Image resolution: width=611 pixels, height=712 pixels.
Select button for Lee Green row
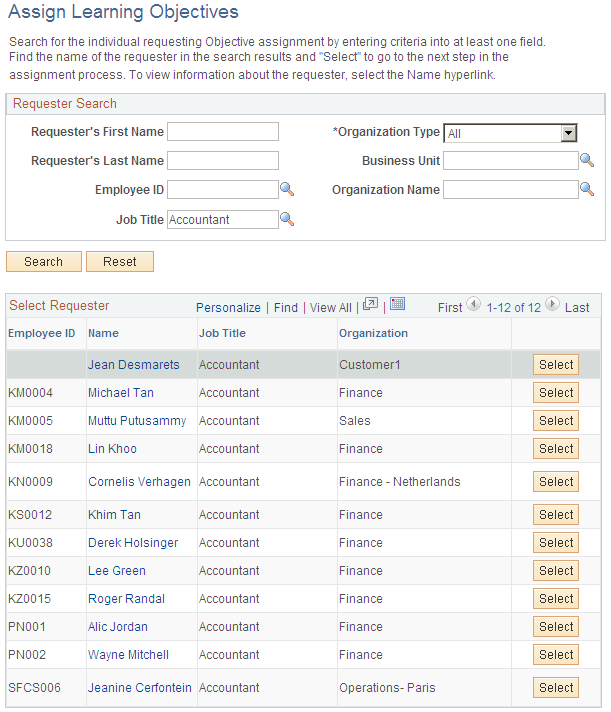tap(556, 571)
